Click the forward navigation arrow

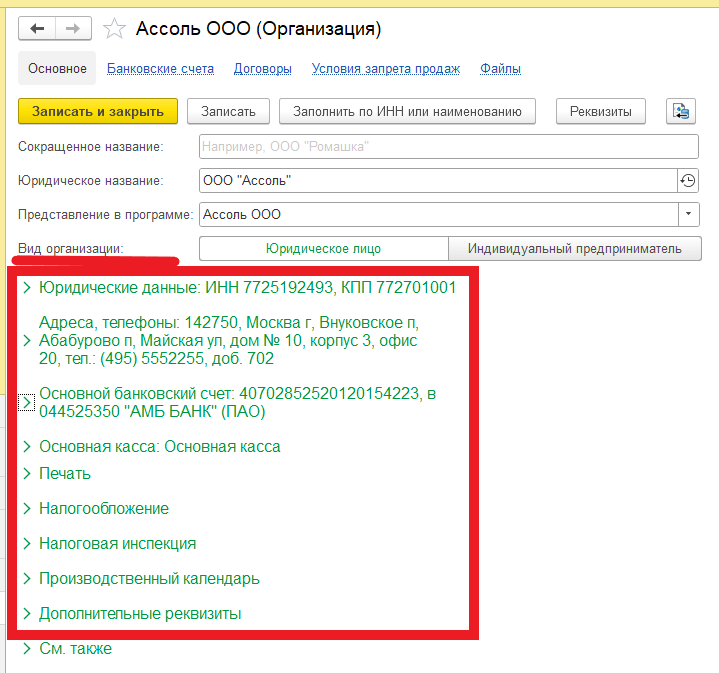[x=73, y=28]
